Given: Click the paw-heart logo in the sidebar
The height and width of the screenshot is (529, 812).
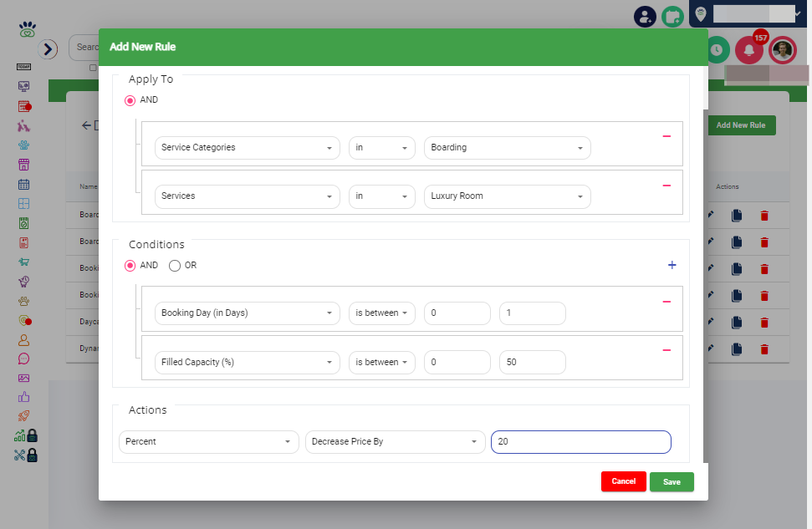Looking at the screenshot, I should tap(28, 29).
